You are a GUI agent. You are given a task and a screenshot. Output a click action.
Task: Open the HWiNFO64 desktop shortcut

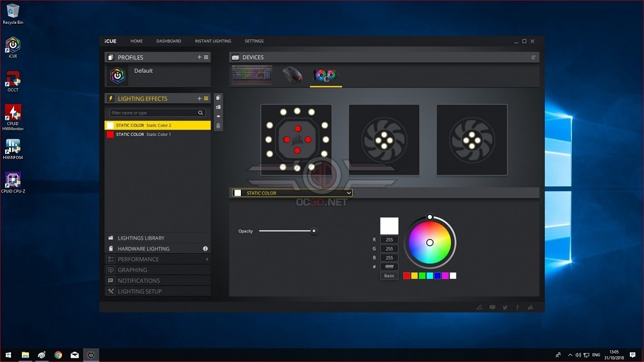click(13, 149)
